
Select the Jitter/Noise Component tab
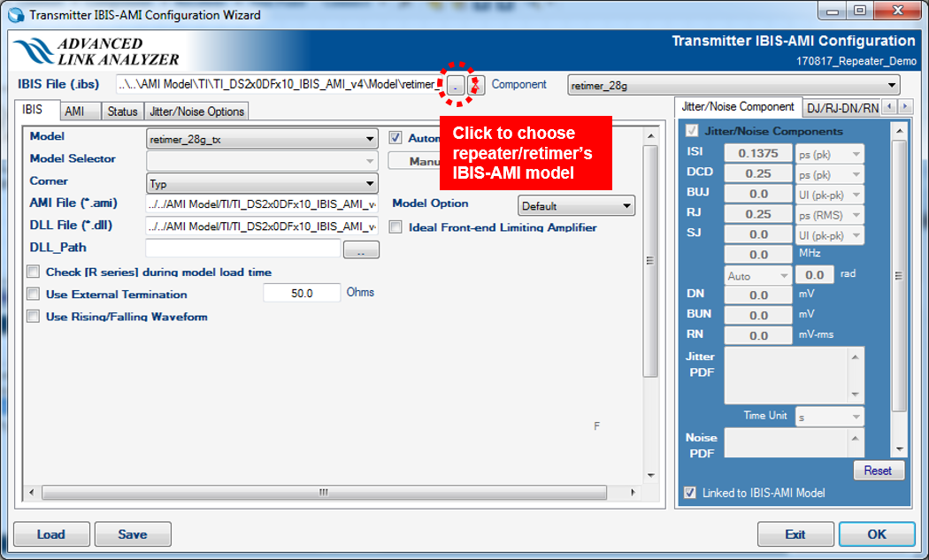click(x=738, y=107)
